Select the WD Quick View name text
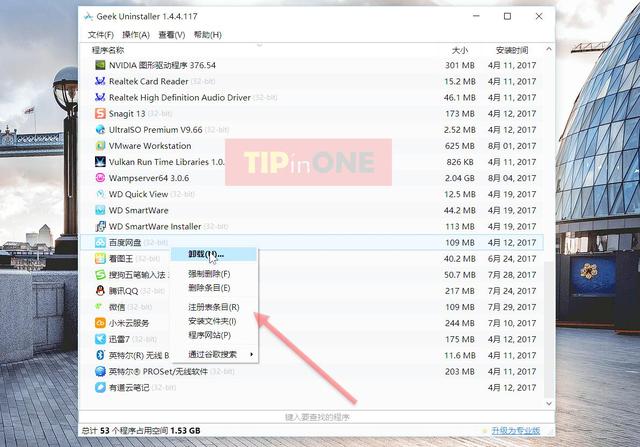 pyautogui.click(x=138, y=194)
